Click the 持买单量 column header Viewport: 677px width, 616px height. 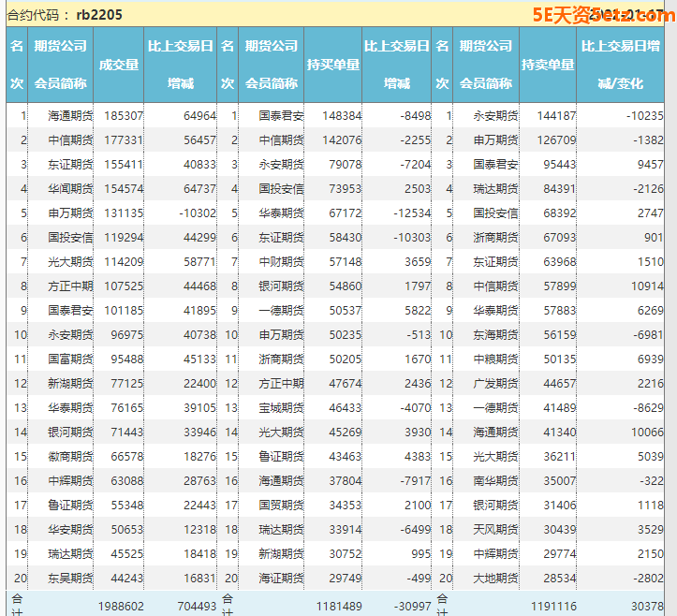click(333, 65)
